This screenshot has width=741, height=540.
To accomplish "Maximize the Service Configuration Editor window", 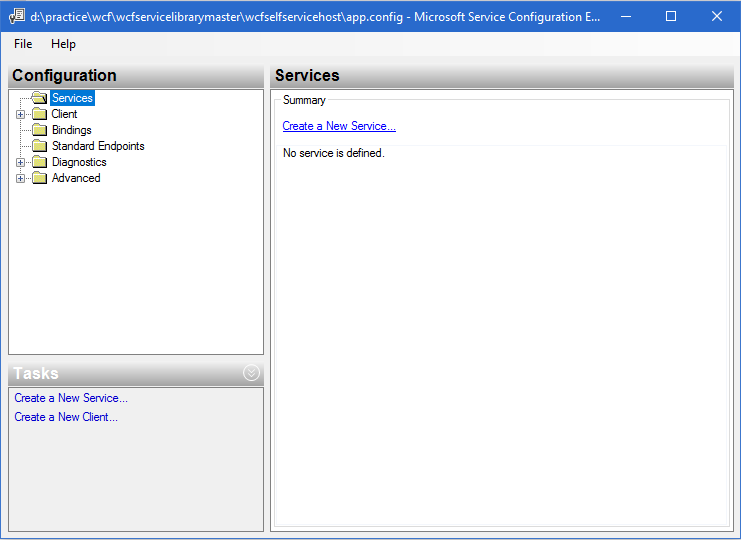I will (x=671, y=17).
